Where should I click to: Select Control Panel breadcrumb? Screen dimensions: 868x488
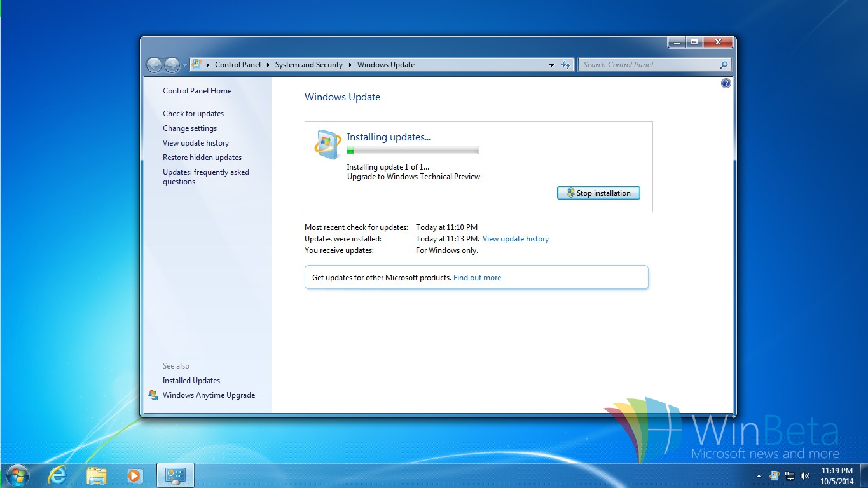pyautogui.click(x=238, y=65)
